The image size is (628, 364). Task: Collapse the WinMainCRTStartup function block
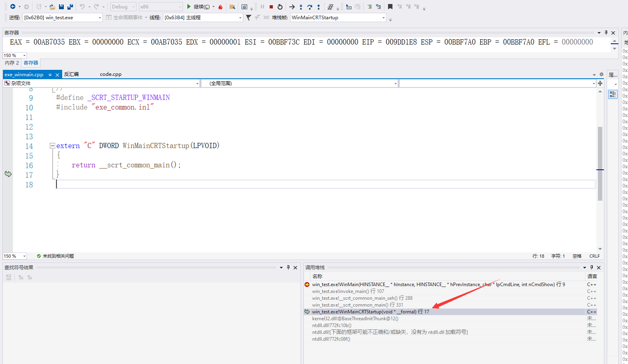pyautogui.click(x=52, y=146)
